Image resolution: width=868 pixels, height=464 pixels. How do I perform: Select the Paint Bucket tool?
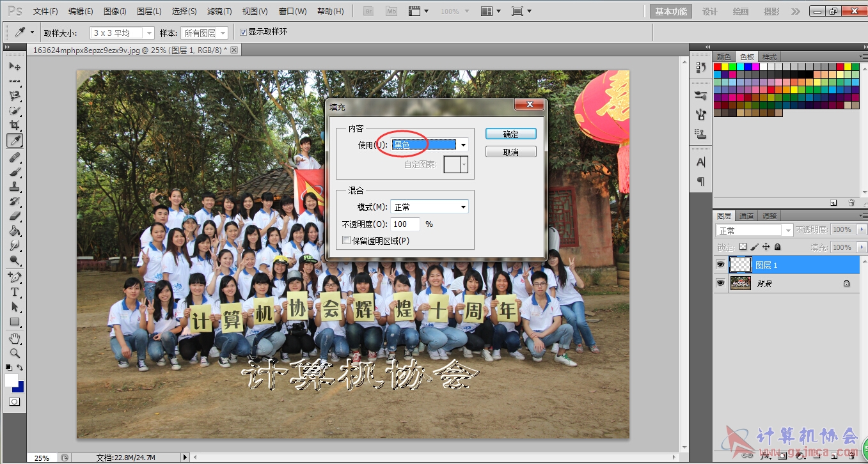tap(15, 231)
